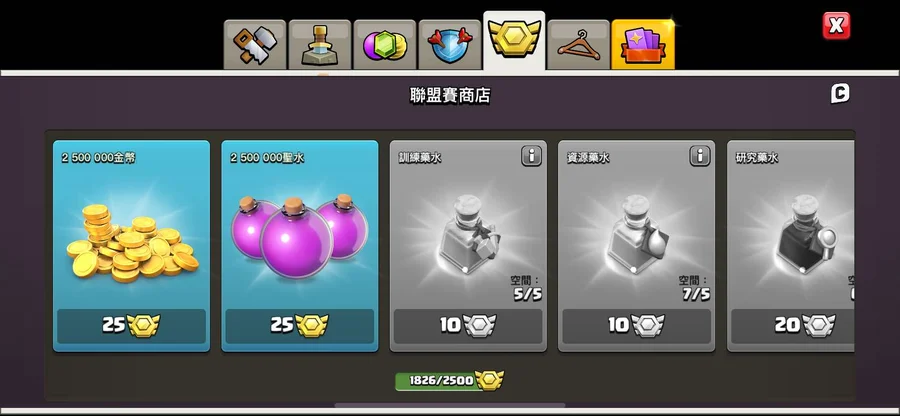This screenshot has width=900, height=416.
Task: Select the league medal shop tab
Action: pyautogui.click(x=514, y=40)
